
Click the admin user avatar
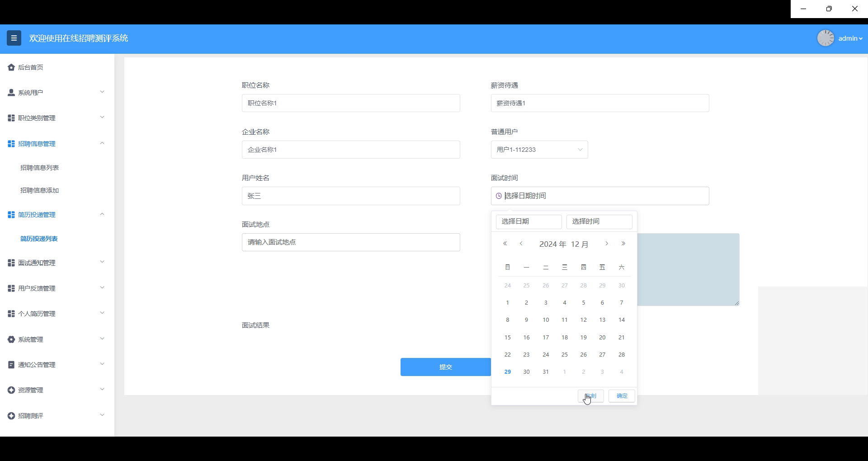826,38
